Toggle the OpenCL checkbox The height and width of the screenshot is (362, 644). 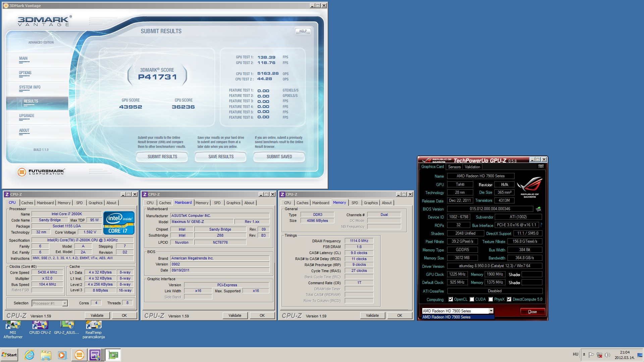[x=451, y=299]
